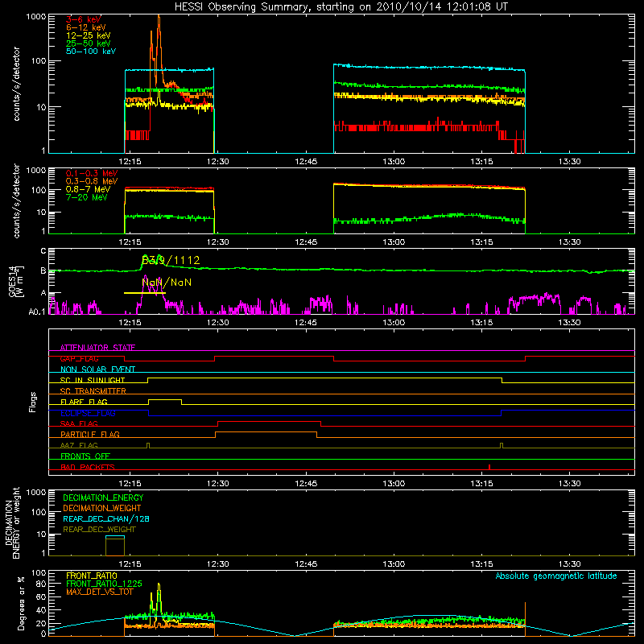The height and width of the screenshot is (644, 644).
Task: Click the raised PARTICLE_FLAG orange step
Action: [x=266, y=432]
